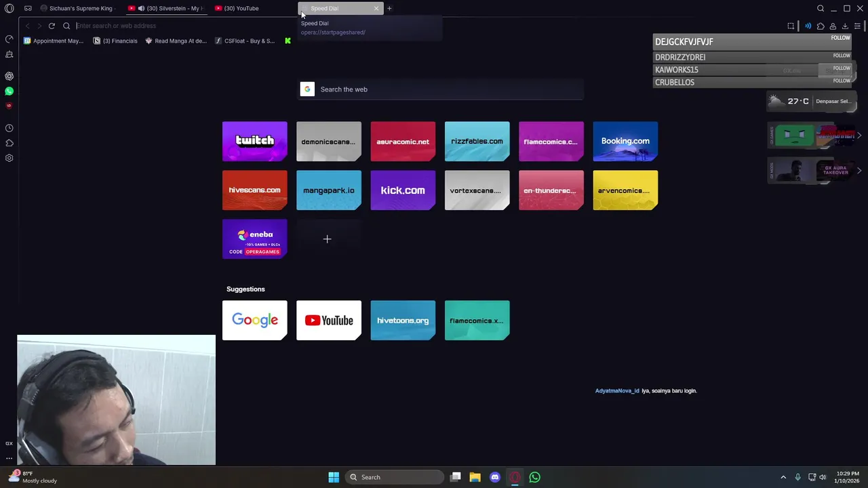Open the demonicscans speed dial tile

click(x=329, y=142)
